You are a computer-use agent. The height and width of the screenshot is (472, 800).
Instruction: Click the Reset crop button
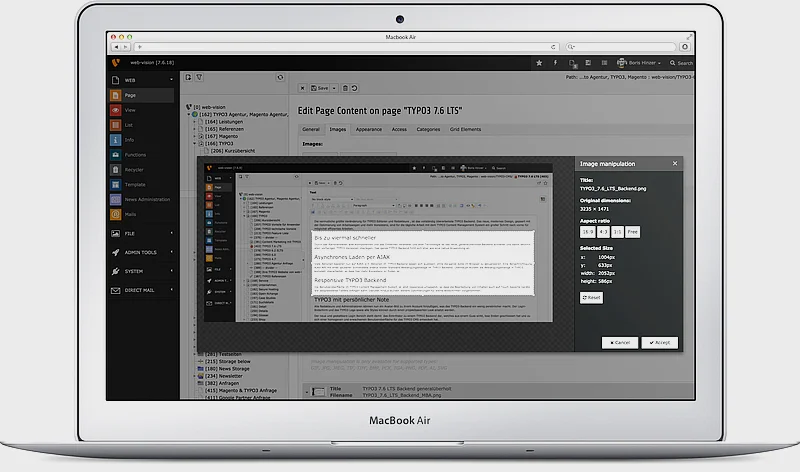(591, 297)
